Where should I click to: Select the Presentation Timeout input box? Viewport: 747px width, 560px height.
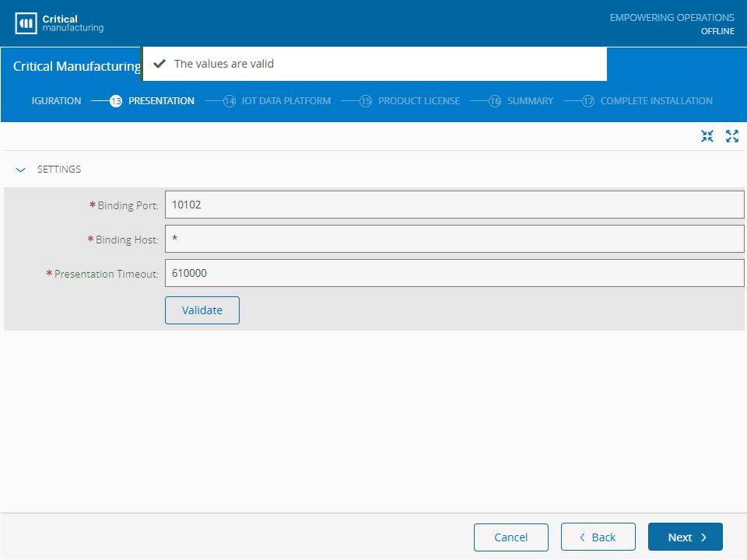pyautogui.click(x=454, y=274)
